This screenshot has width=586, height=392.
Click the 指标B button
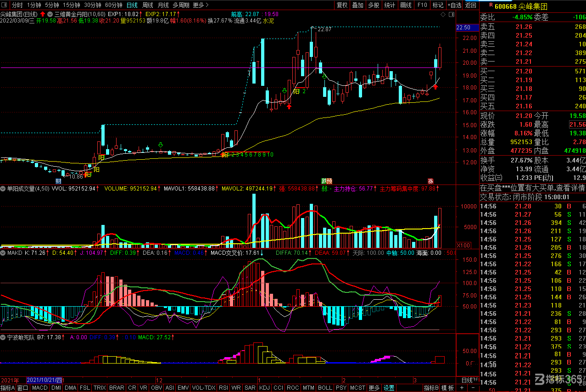coord(431,388)
